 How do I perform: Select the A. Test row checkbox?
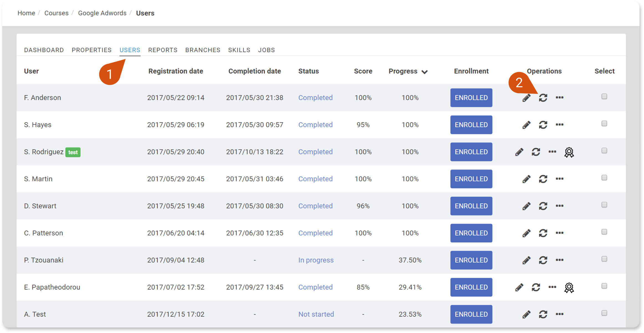click(x=604, y=313)
